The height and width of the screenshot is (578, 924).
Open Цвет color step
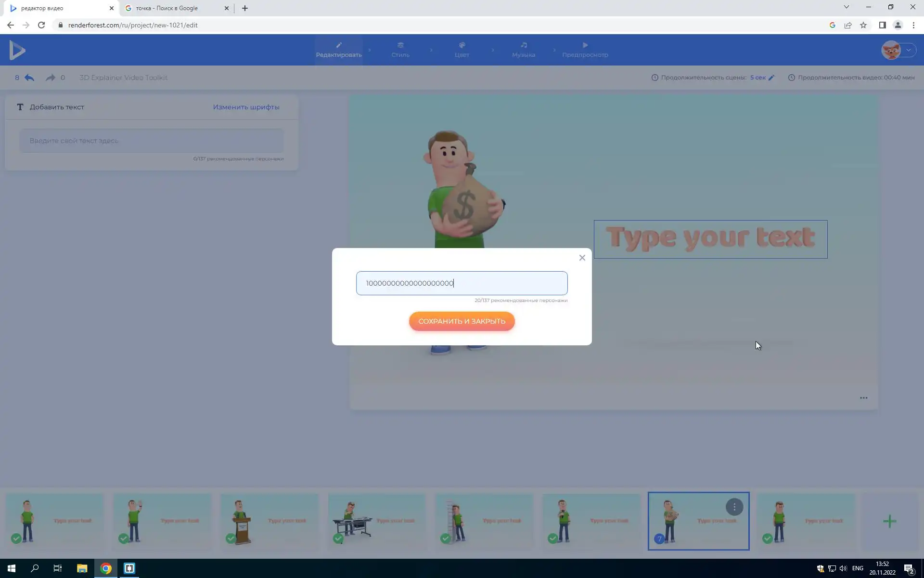462,50
